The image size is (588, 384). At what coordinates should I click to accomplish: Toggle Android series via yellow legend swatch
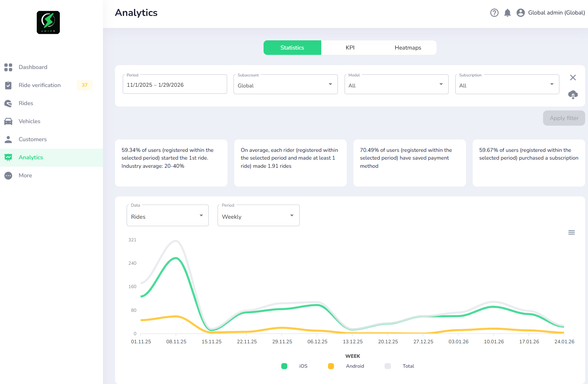(331, 366)
